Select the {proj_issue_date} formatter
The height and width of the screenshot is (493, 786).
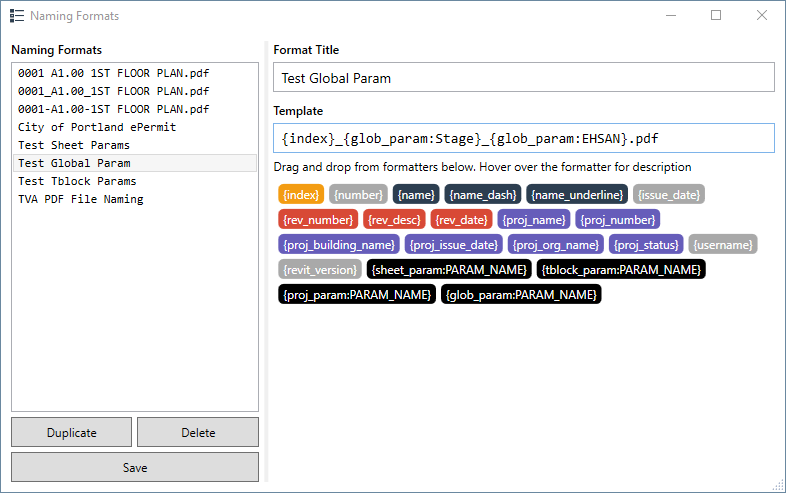454,245
